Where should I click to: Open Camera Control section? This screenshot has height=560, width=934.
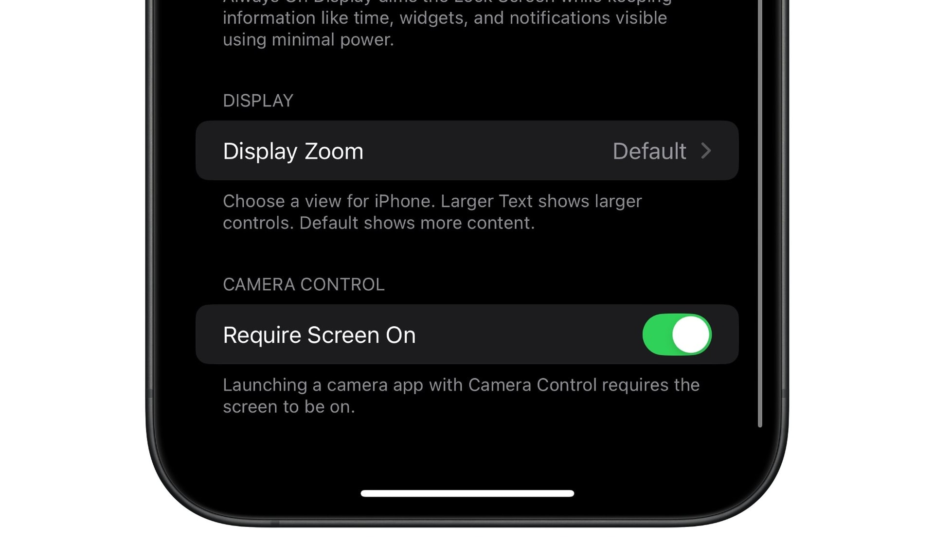point(304,283)
